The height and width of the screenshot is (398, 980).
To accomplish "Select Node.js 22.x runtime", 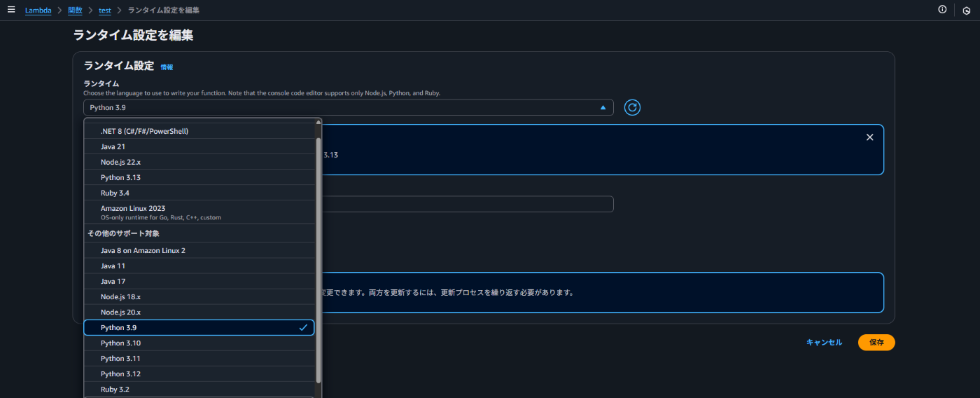I will pyautogui.click(x=199, y=162).
